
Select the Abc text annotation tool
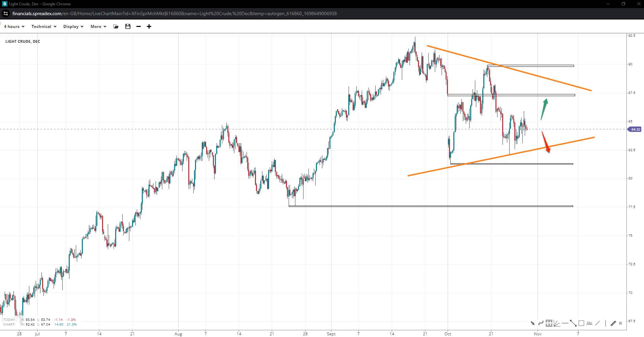[589, 323]
